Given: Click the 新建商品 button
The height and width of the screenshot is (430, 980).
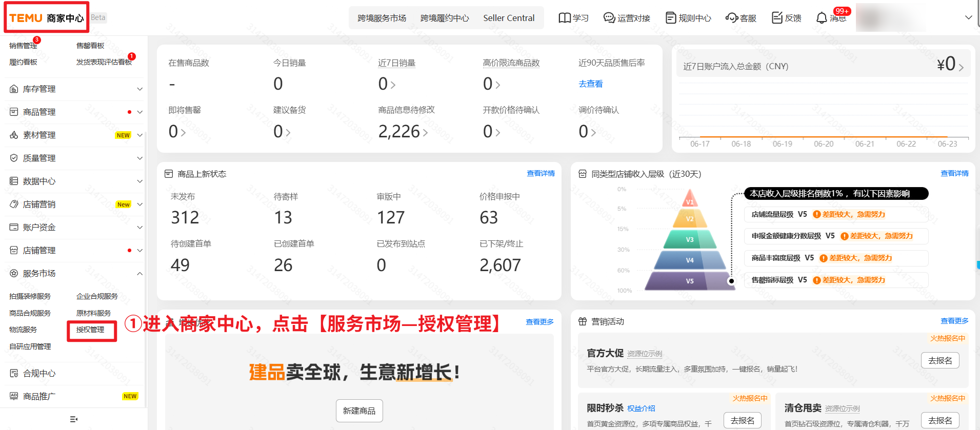Looking at the screenshot, I should point(359,411).
